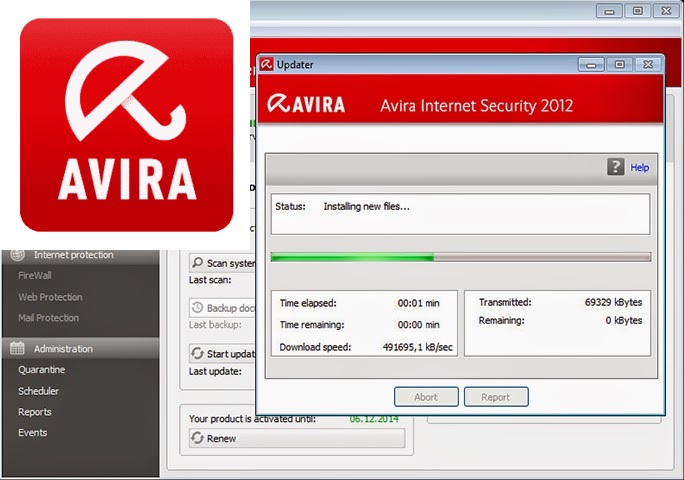Click the 'Avira Internet Security 2012' banner title
This screenshot has width=684, height=480.
(x=476, y=106)
